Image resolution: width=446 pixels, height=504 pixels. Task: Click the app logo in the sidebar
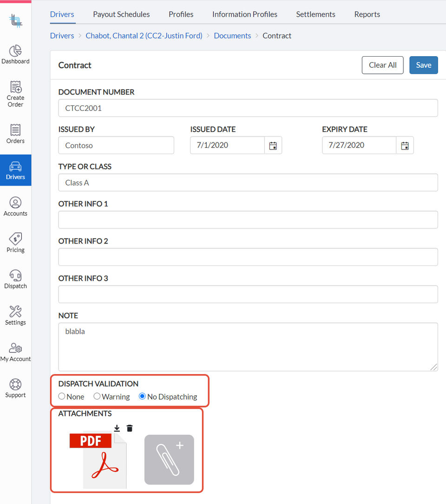[x=15, y=20]
